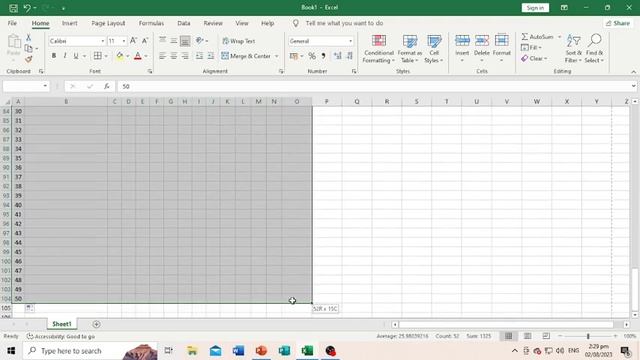Image resolution: width=640 pixels, height=360 pixels.
Task: Open Conditional Formatting menu
Action: click(x=379, y=49)
